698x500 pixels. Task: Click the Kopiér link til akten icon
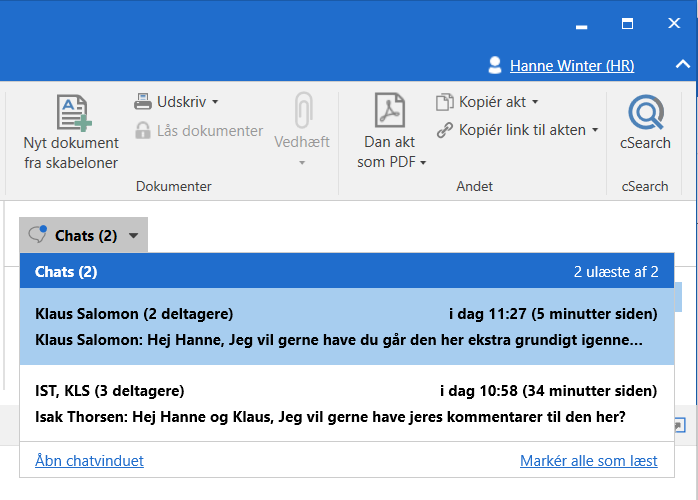click(445, 130)
